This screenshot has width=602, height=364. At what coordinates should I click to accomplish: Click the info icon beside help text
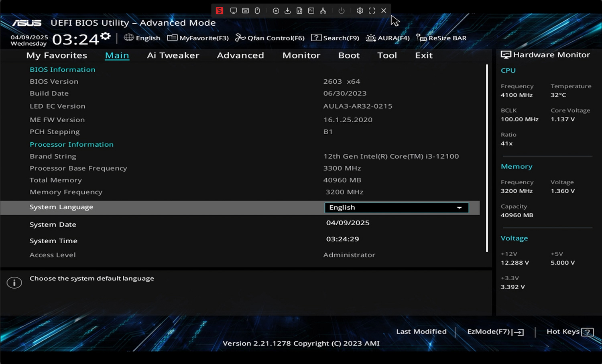click(14, 283)
